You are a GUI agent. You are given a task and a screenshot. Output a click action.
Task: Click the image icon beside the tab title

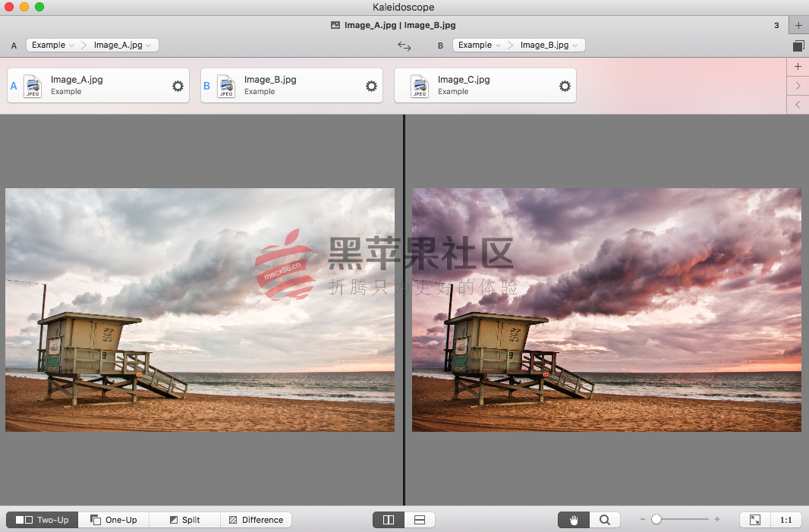pos(335,25)
